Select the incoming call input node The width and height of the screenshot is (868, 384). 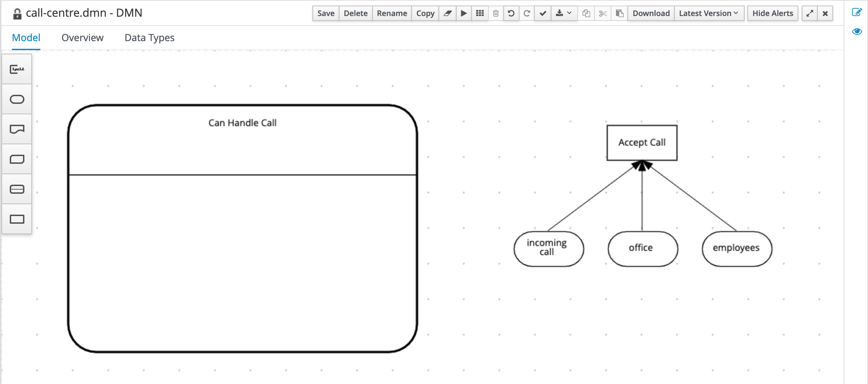(549, 249)
